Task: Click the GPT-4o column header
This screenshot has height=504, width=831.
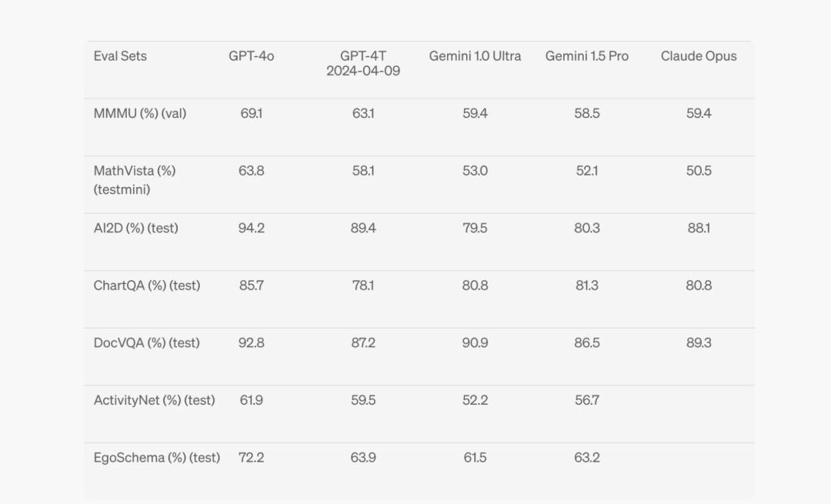Action: (251, 56)
